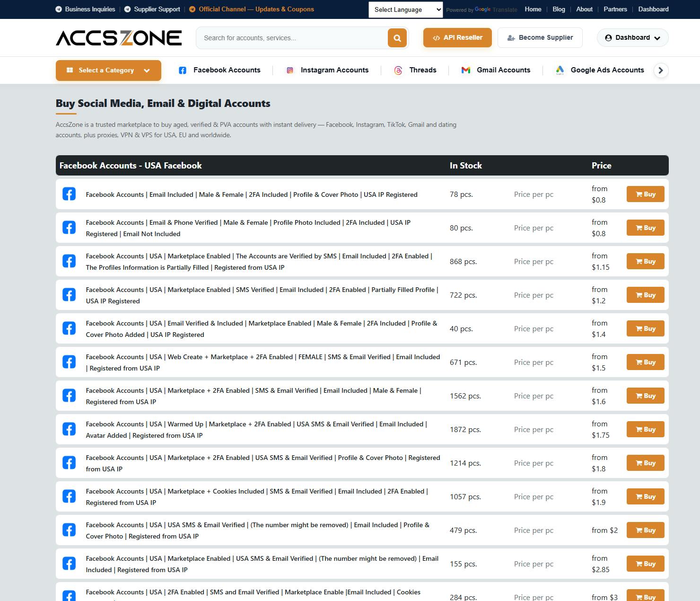Click the right arrow to show more categories
Screen dimensions: 700x601
[661, 71]
